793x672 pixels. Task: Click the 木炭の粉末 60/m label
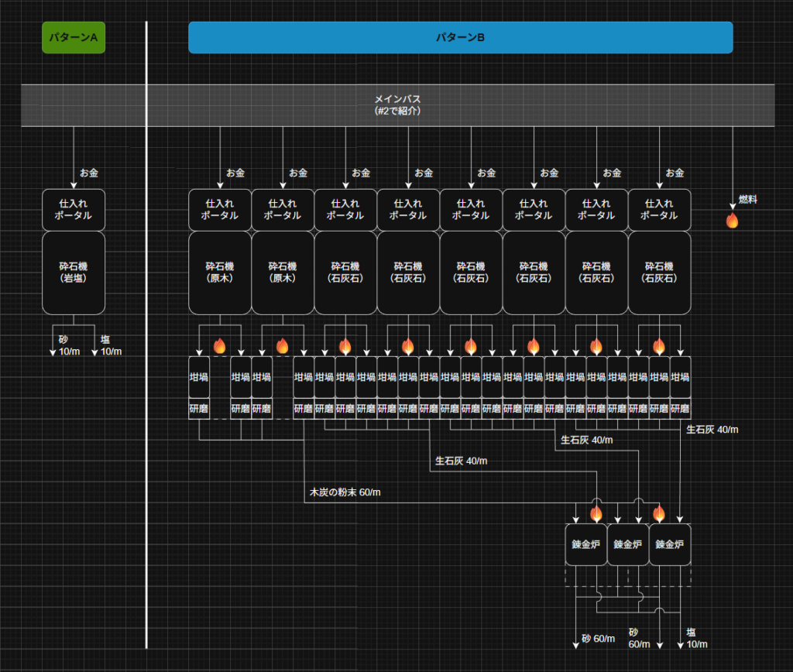[x=345, y=492]
